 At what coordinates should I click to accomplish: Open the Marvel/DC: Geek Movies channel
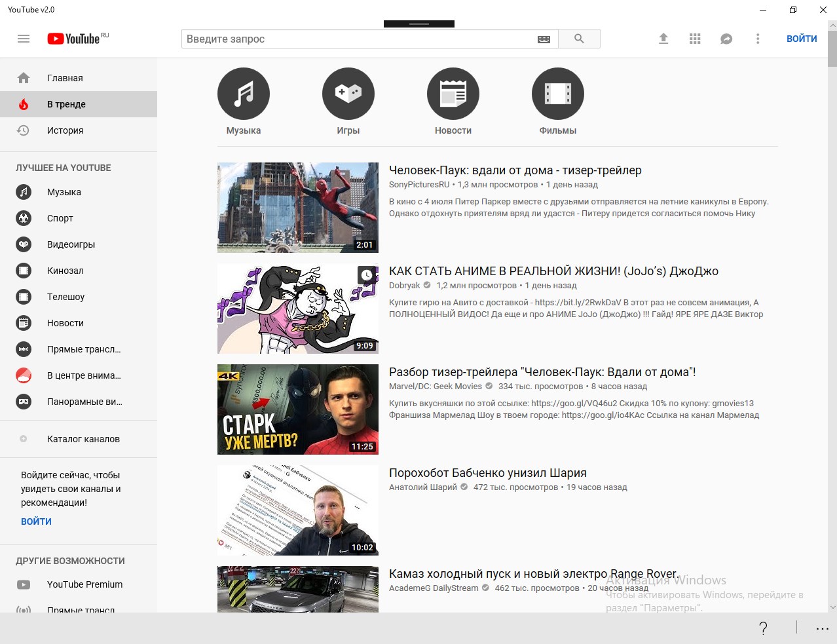pos(436,387)
